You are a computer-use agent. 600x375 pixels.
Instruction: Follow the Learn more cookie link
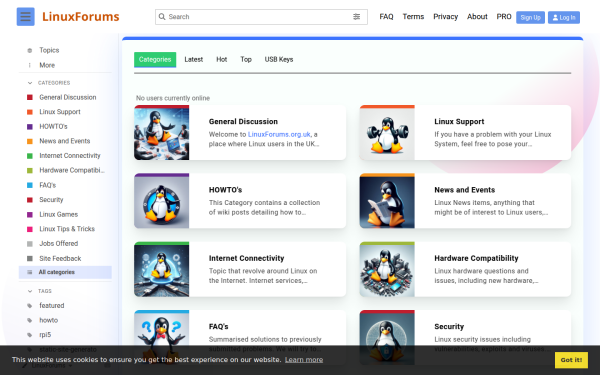pos(304,360)
